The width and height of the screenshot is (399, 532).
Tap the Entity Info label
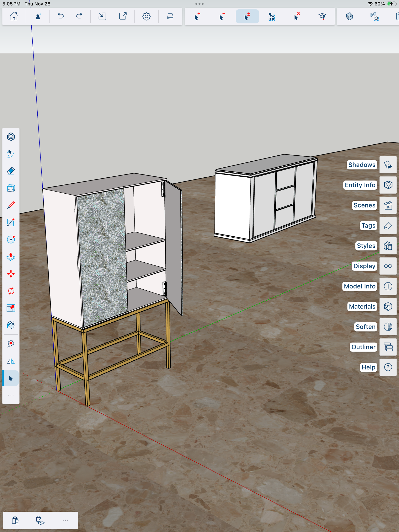(360, 185)
